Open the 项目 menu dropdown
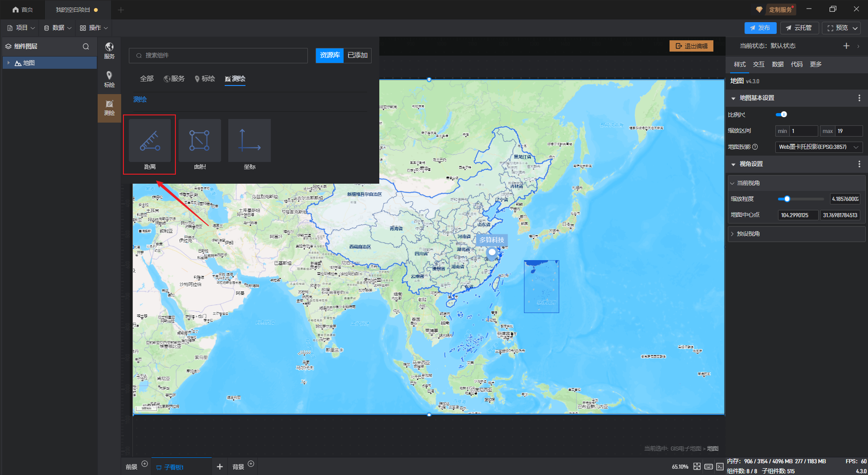 click(21, 28)
